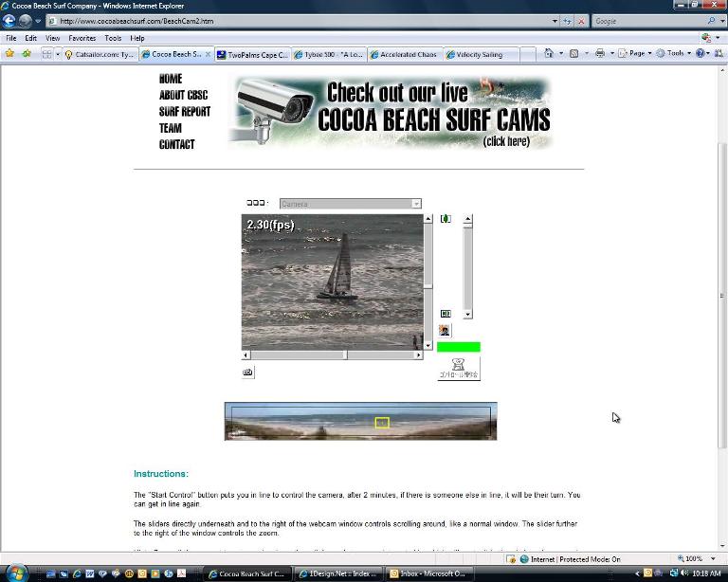728x582 pixels.
Task: Expand the address bar history dropdown arrow
Action: pyautogui.click(x=555, y=21)
